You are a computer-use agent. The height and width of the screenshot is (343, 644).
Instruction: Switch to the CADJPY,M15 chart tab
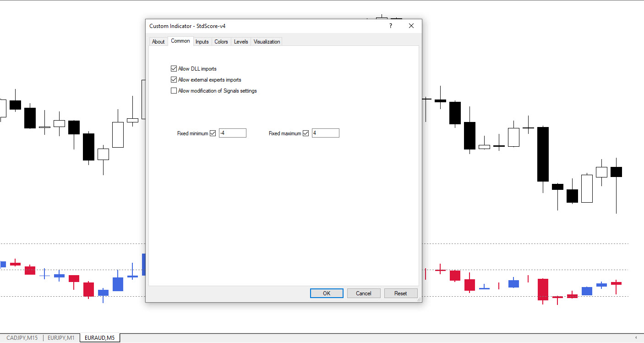coord(22,338)
